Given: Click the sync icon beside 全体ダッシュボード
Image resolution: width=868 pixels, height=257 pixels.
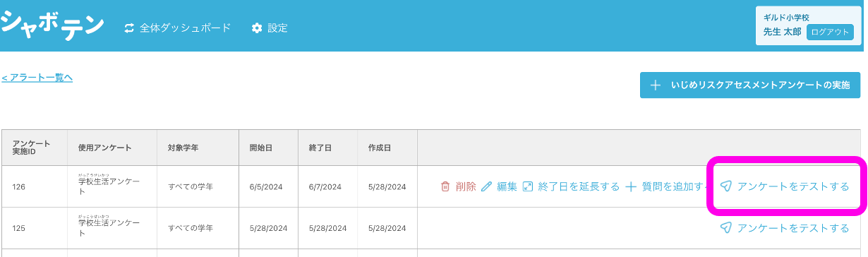Looking at the screenshot, I should (129, 28).
